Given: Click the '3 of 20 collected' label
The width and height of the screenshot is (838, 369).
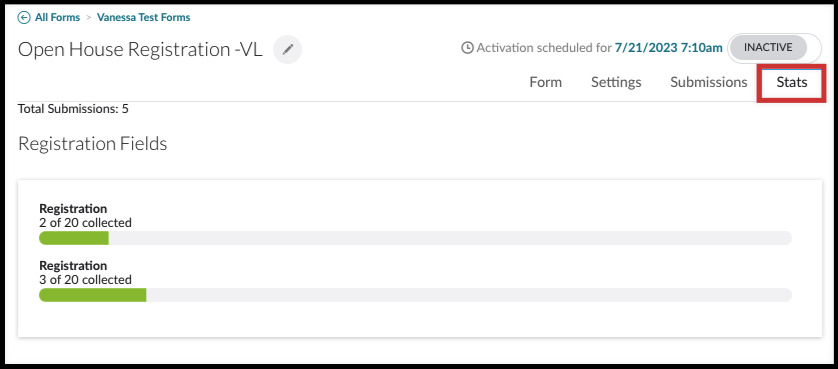Looking at the screenshot, I should click(x=86, y=280).
